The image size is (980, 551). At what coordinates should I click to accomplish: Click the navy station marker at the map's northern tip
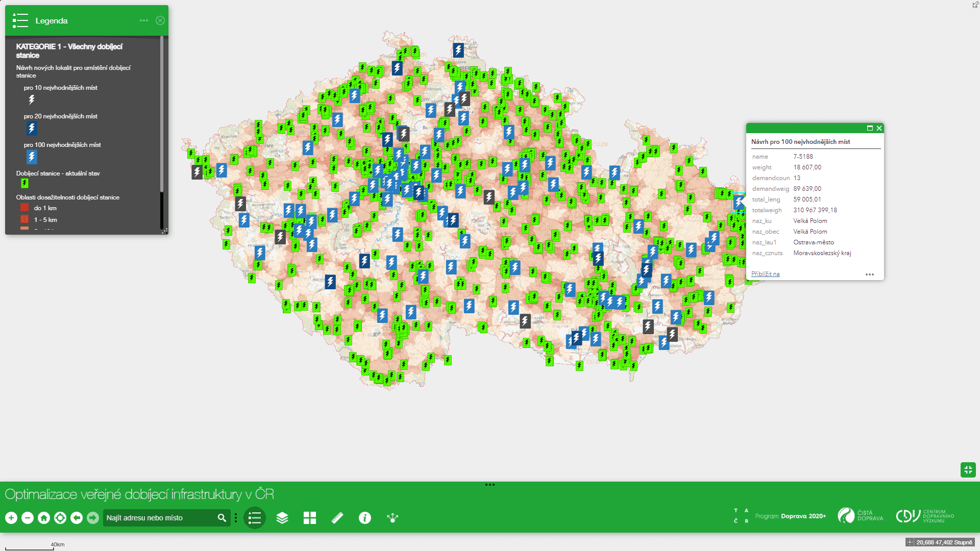[x=458, y=50]
